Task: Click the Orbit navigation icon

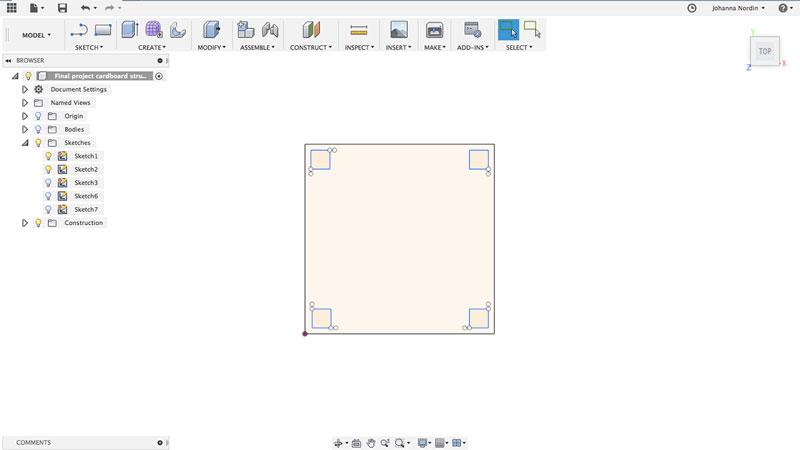Action: click(338, 443)
